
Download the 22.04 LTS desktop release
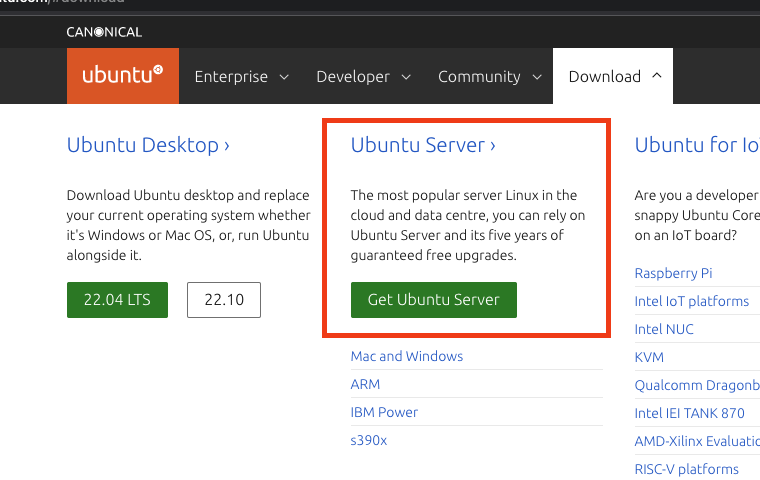pyautogui.click(x=117, y=300)
